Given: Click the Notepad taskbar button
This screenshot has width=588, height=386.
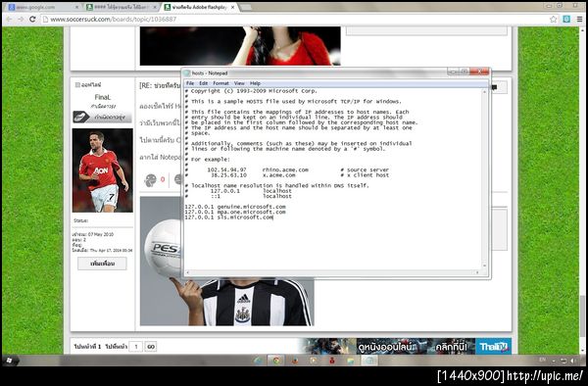Looking at the screenshot, I should [x=369, y=361].
